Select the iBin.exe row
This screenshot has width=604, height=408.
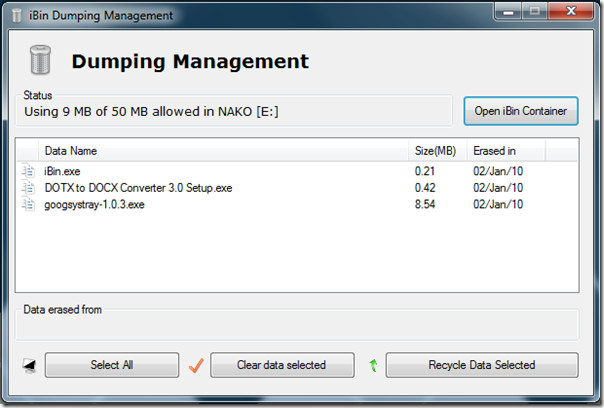[297, 171]
